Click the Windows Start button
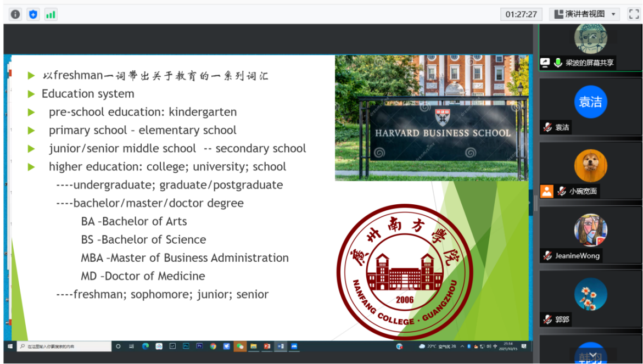Image resolution: width=643 pixels, height=364 pixels. pyautogui.click(x=10, y=346)
